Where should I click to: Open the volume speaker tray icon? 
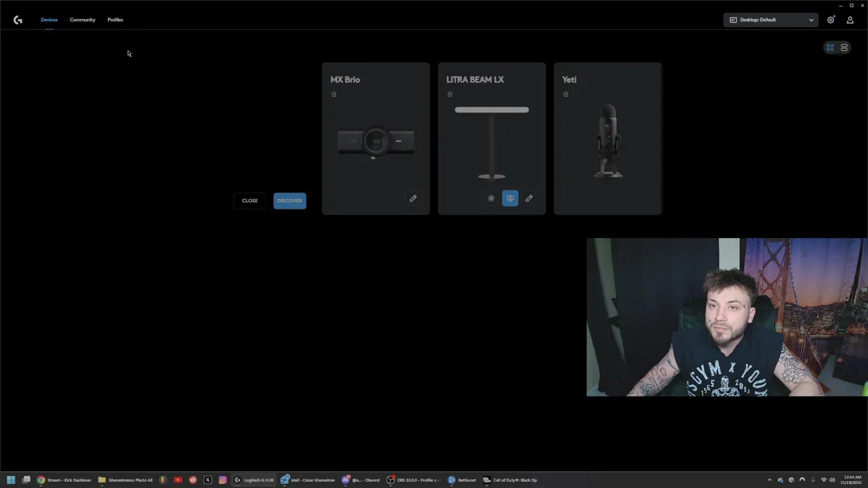832,480
